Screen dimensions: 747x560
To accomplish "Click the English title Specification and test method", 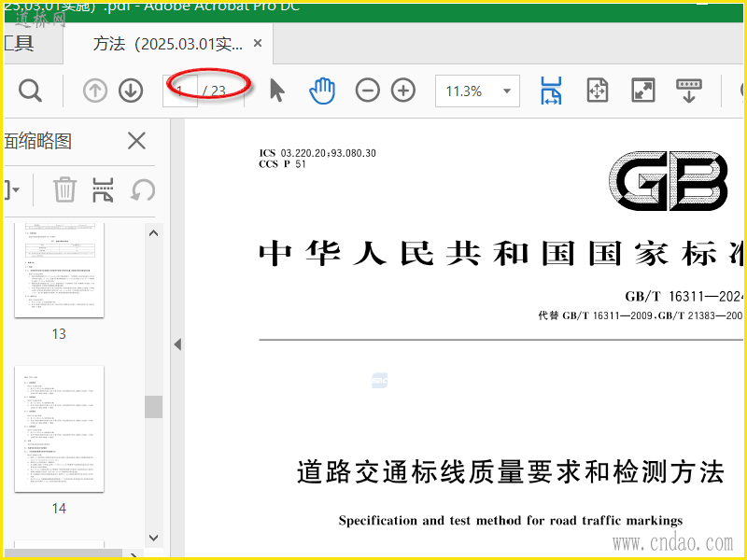I will tap(510, 521).
